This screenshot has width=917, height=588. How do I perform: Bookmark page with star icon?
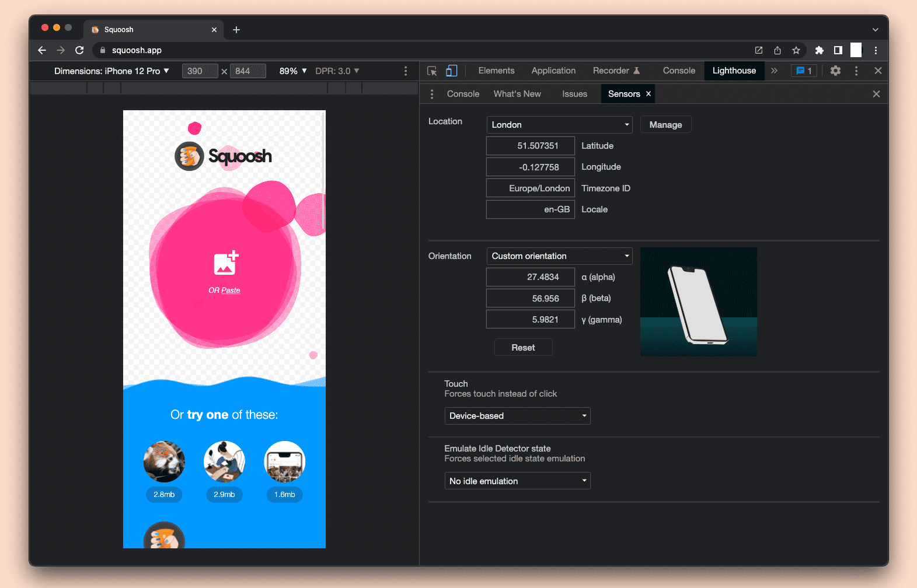796,50
